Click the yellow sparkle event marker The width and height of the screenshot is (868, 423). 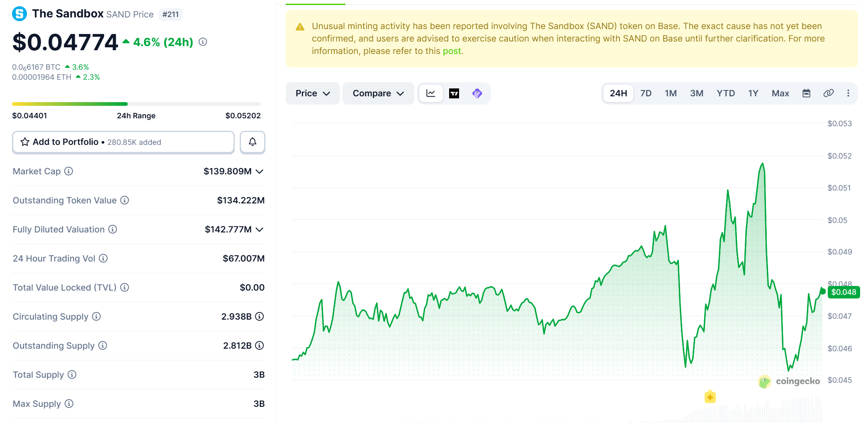[710, 397]
